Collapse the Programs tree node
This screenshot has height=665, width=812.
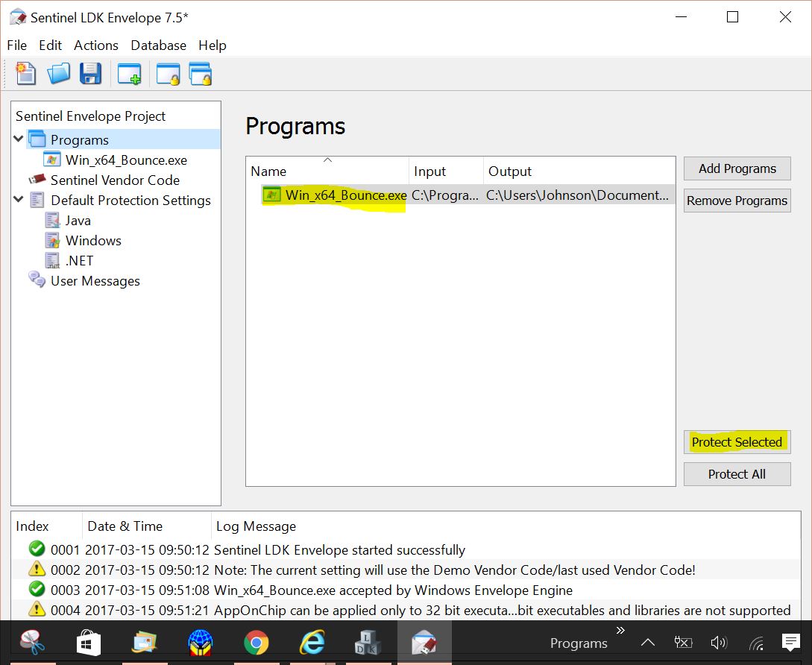pos(19,139)
